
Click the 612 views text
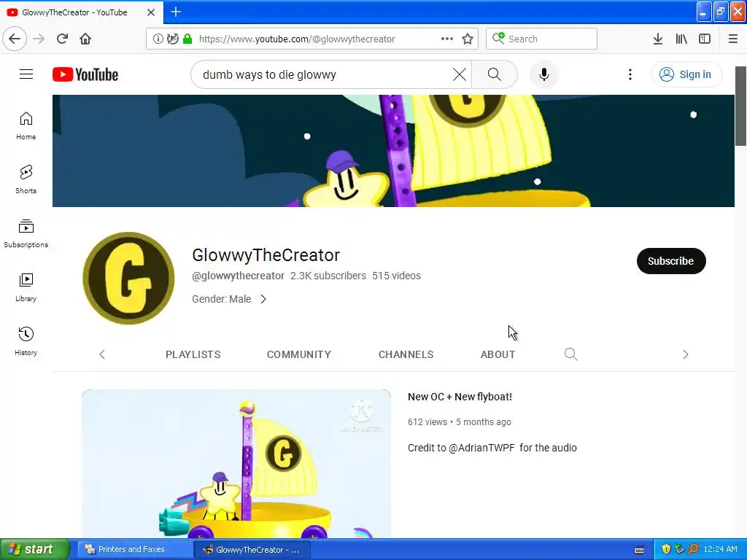click(x=427, y=422)
